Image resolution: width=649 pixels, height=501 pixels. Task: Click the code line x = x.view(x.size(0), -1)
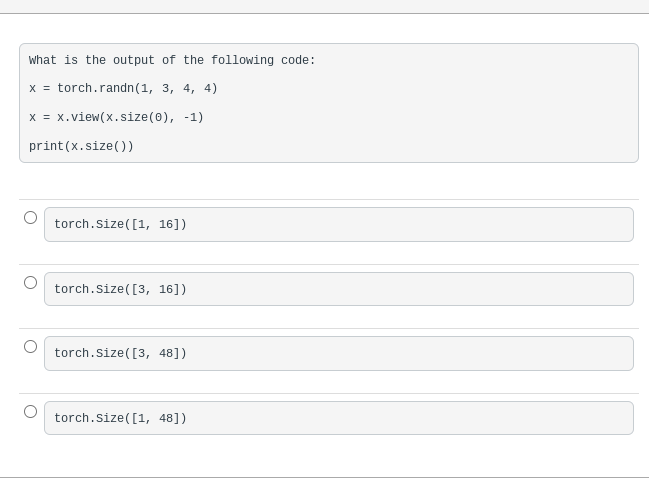(x=116, y=118)
